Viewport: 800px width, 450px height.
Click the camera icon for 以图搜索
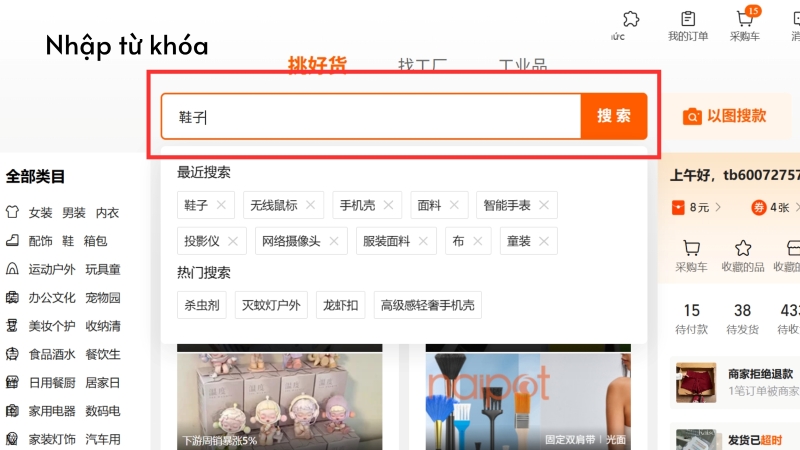pyautogui.click(x=692, y=117)
